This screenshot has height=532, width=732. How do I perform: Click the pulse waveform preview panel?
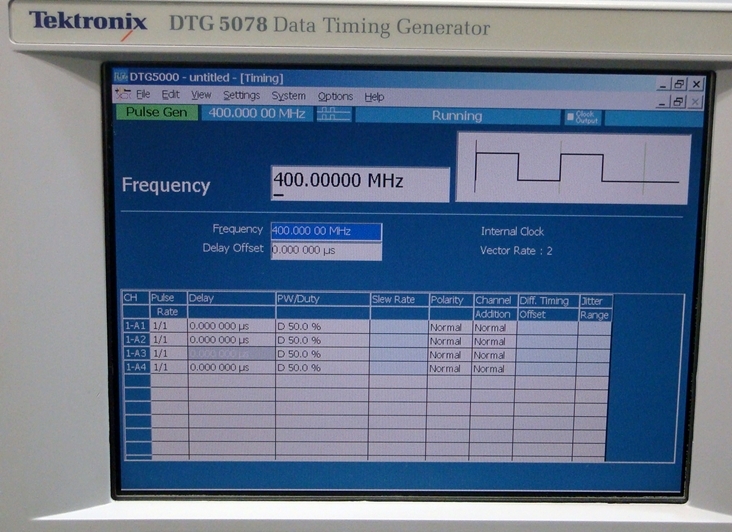point(573,168)
